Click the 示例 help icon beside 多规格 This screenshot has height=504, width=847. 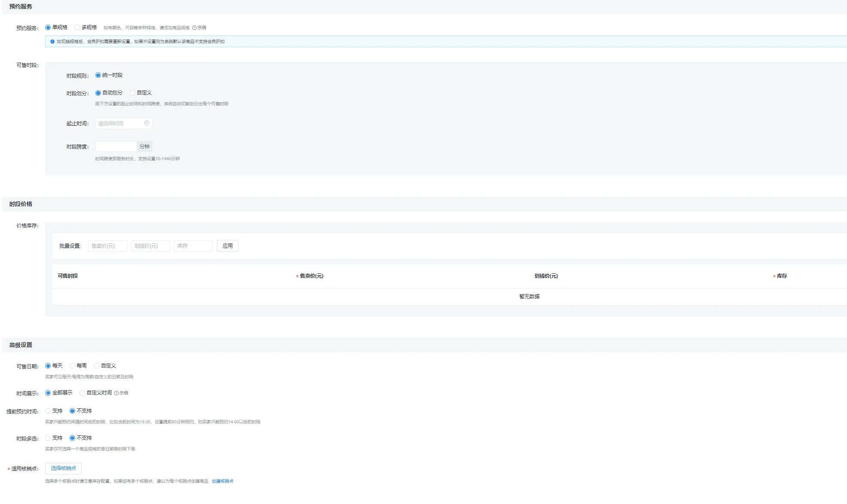coord(195,28)
